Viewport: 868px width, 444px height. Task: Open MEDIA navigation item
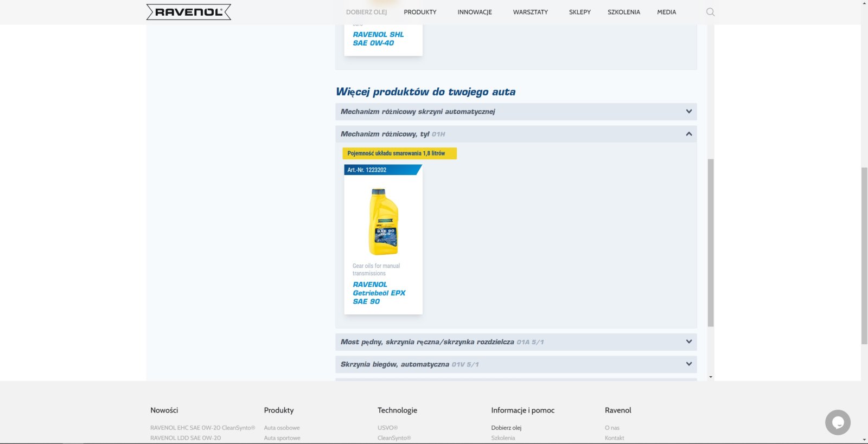[667, 12]
